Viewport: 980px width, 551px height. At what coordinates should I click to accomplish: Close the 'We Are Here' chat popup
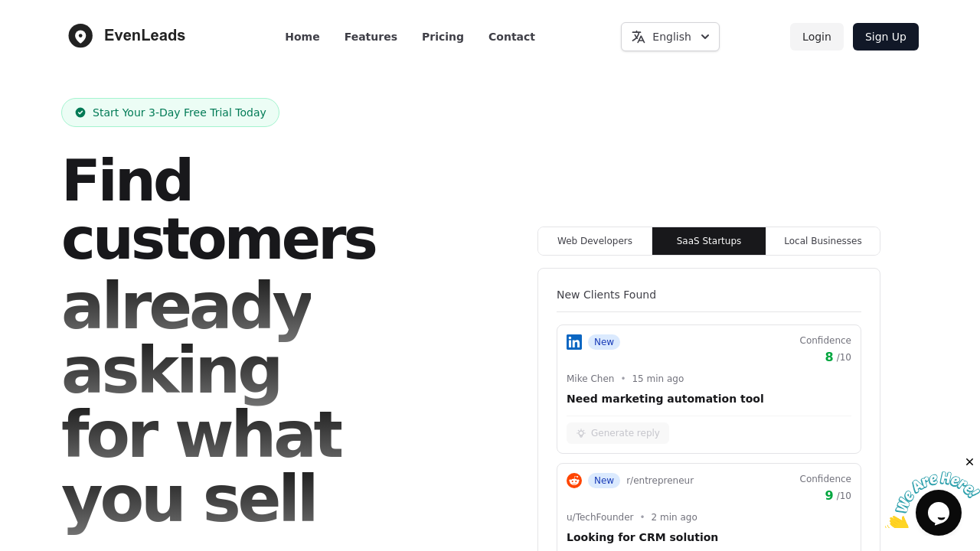(969, 462)
